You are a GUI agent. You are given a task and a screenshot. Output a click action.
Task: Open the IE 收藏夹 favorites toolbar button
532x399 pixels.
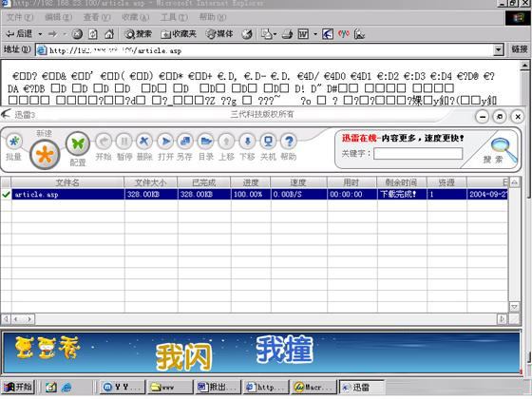point(179,34)
